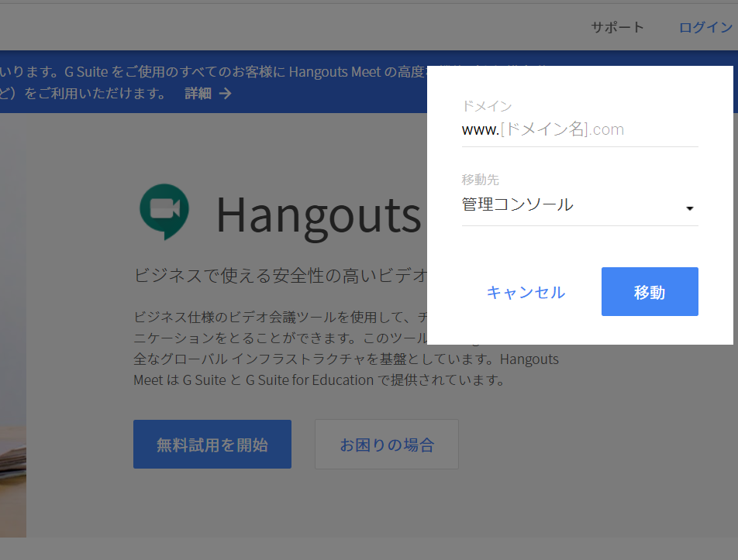This screenshot has width=738, height=560.
Task: Click the 無料試用を開始 button
Action: click(x=212, y=445)
